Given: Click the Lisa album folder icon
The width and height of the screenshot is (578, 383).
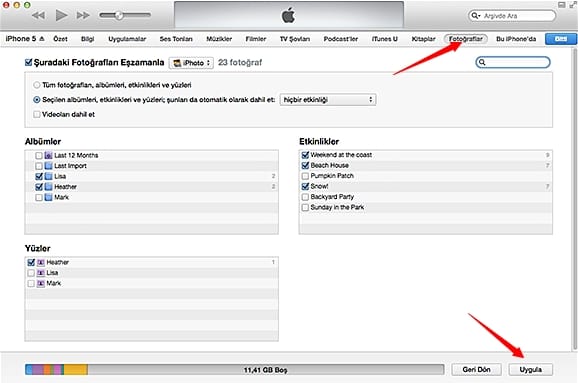Looking at the screenshot, I should (x=48, y=176).
